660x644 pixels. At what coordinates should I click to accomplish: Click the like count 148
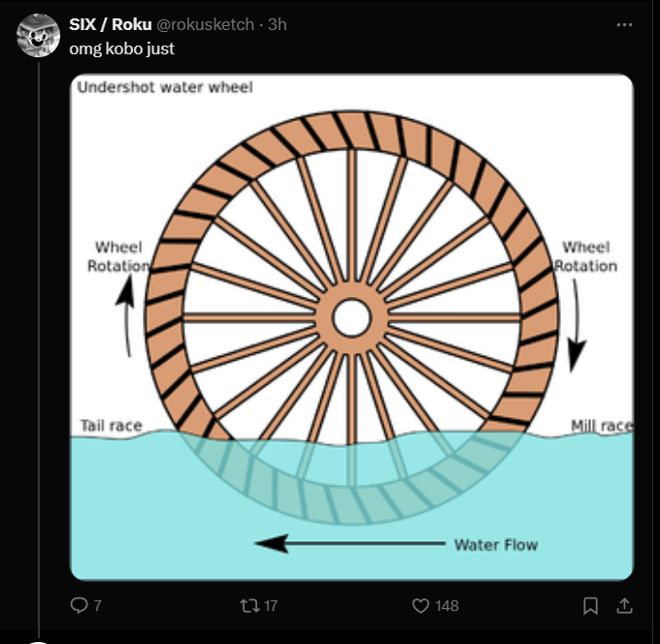click(x=447, y=606)
